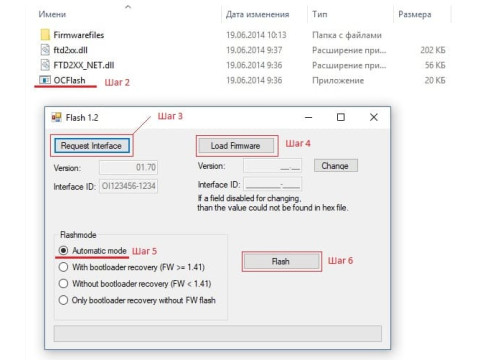Click the date 19.06.2014 9:37

[x=254, y=50]
